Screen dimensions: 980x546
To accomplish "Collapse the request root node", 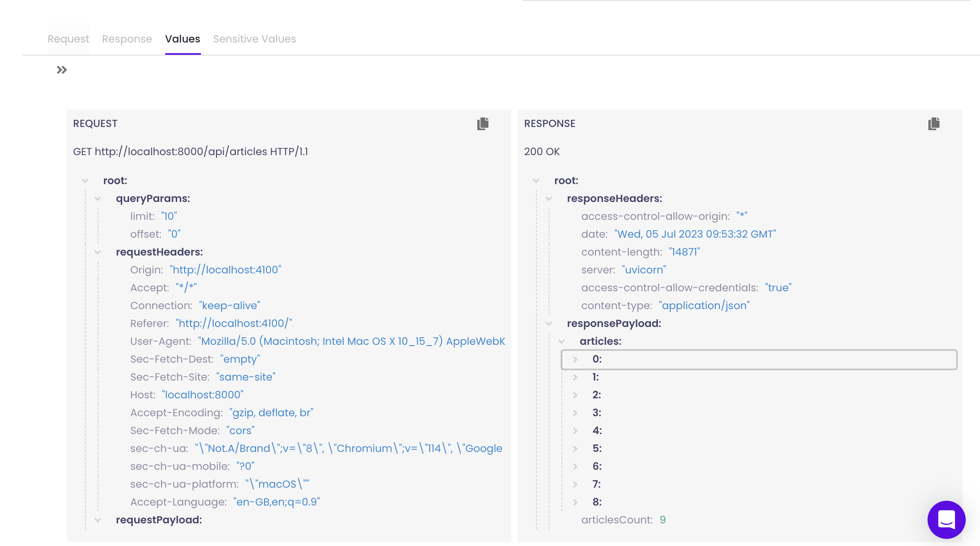I will (x=85, y=181).
